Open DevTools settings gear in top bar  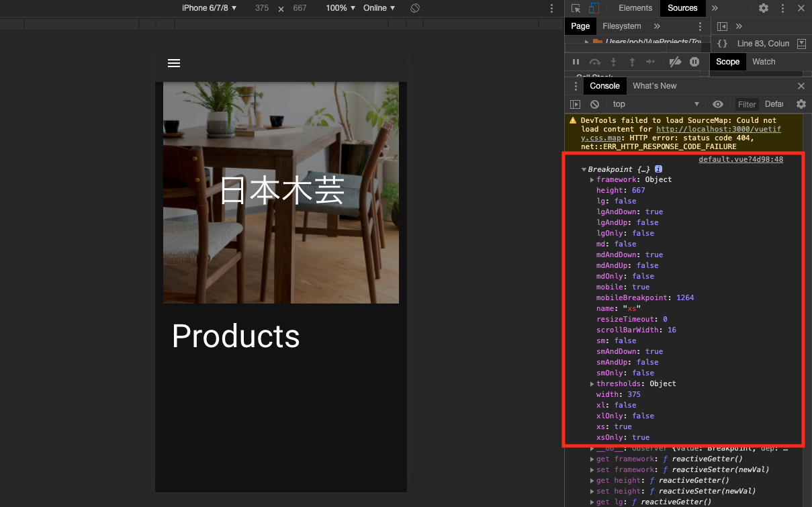[764, 8]
